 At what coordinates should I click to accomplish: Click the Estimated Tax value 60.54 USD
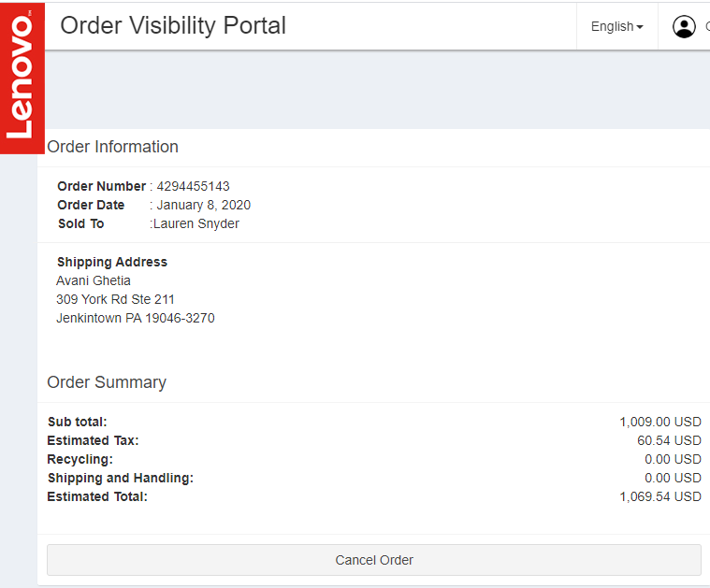tap(669, 440)
